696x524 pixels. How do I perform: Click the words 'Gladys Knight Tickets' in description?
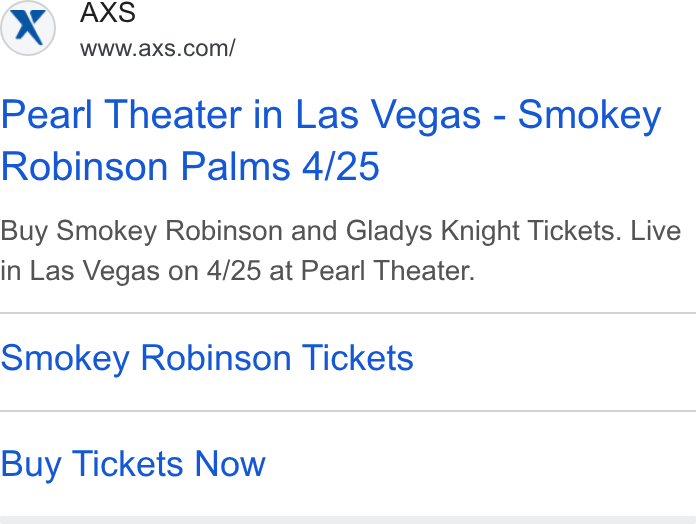click(x=483, y=231)
